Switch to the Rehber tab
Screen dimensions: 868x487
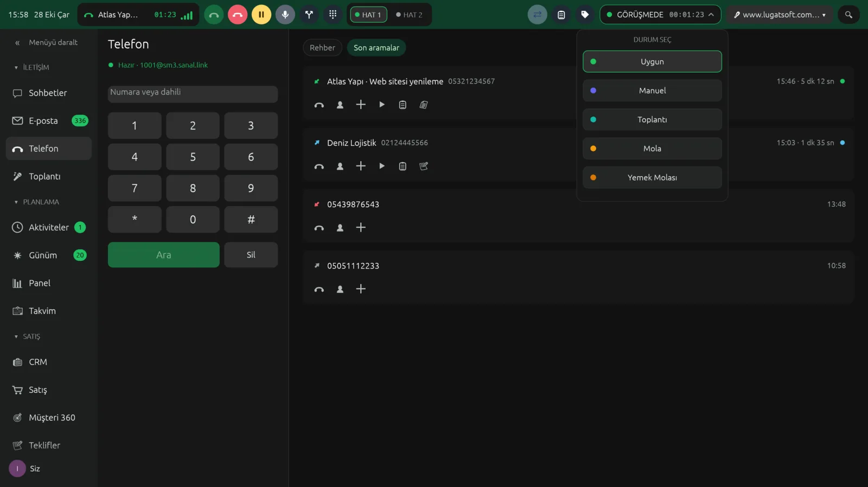[322, 48]
